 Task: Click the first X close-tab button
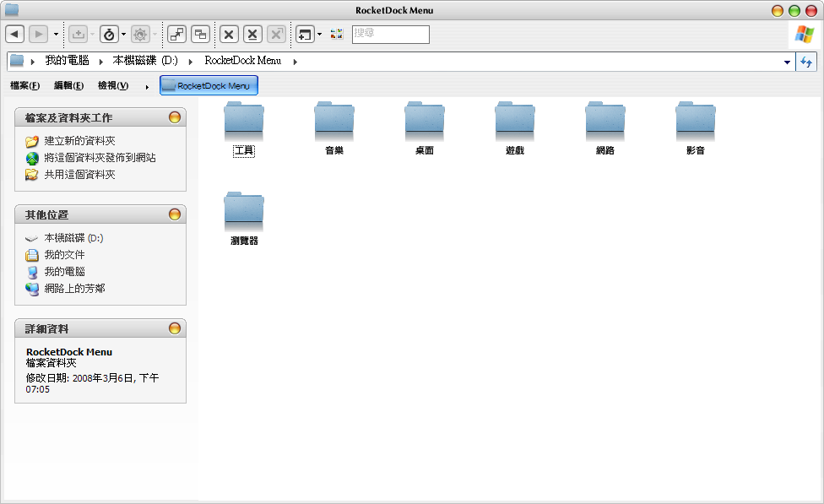(229, 35)
